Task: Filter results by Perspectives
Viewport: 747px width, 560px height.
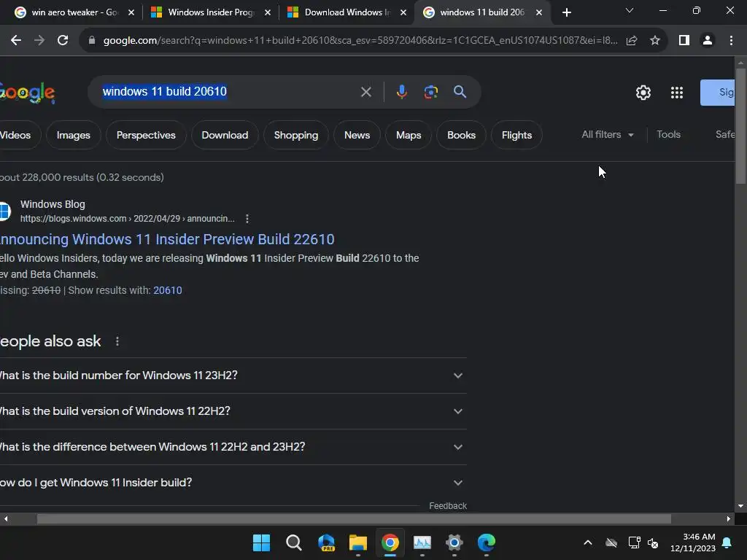Action: 146,135
